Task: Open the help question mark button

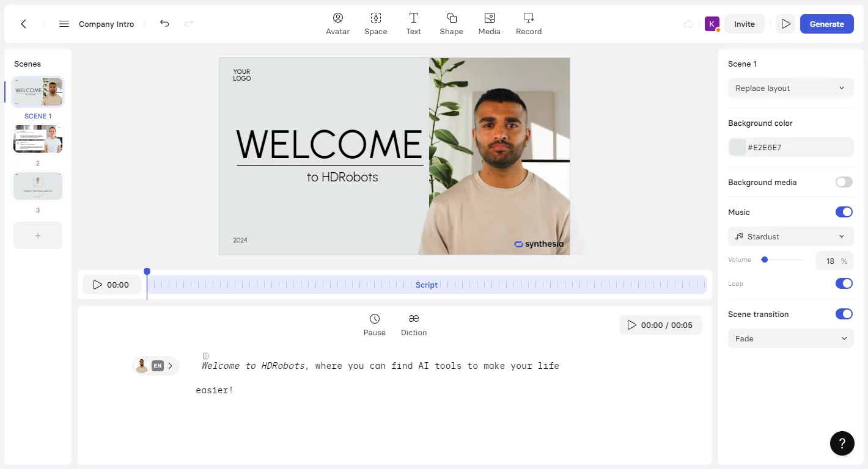Action: (x=842, y=443)
